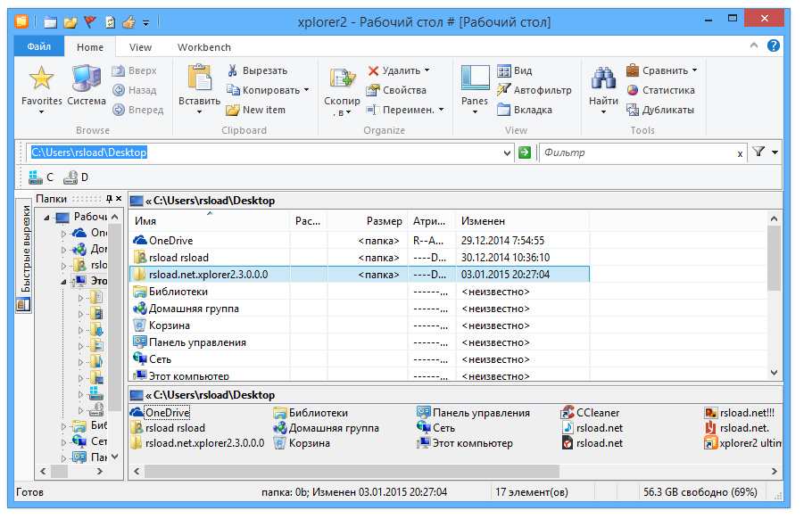The height and width of the screenshot is (519, 812).
Task: Close the Папки folder panel
Action: (119, 199)
